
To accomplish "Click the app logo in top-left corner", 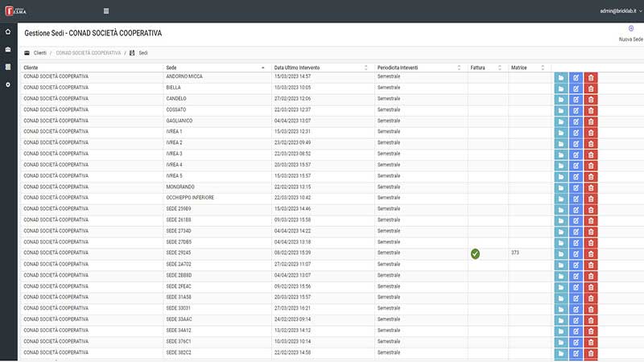I will pyautogui.click(x=15, y=11).
